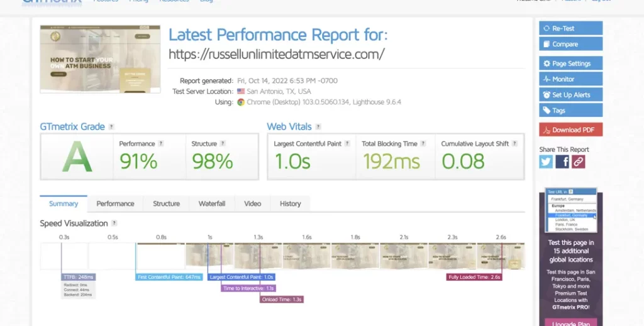Open the Structure tab

tap(166, 204)
